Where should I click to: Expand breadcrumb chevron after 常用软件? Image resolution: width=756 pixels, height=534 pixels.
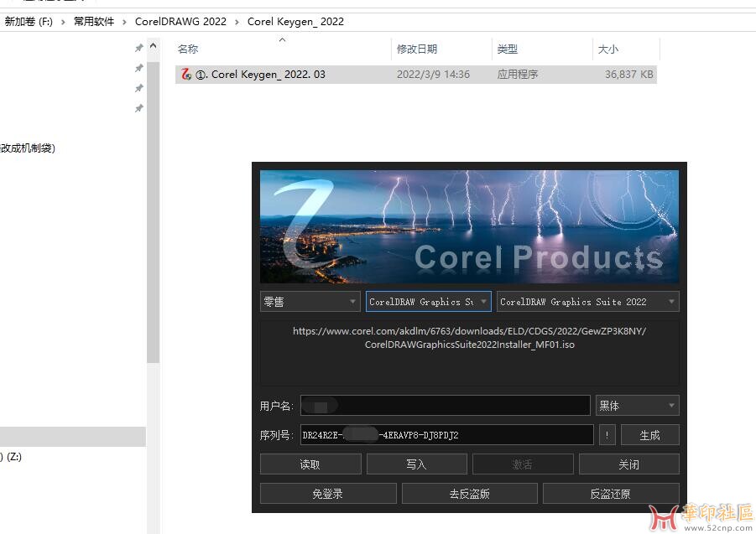pos(124,22)
